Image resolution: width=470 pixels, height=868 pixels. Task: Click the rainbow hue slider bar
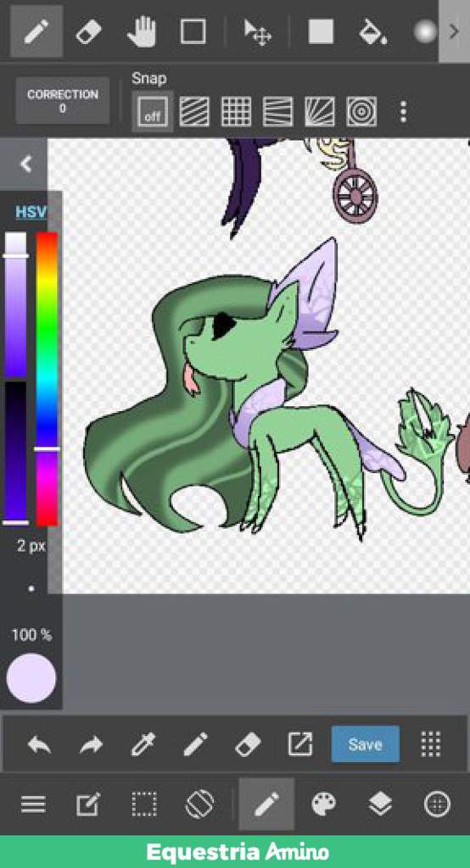pos(48,379)
